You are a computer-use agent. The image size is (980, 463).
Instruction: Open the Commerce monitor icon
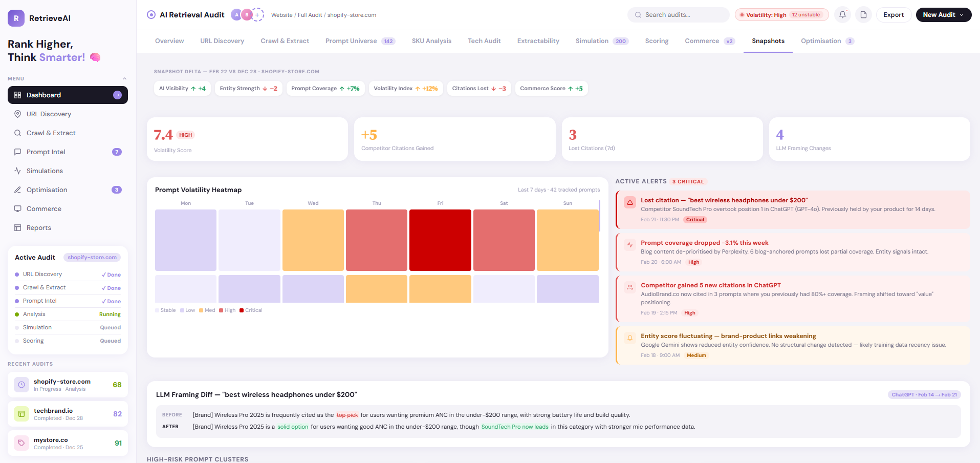(18, 208)
